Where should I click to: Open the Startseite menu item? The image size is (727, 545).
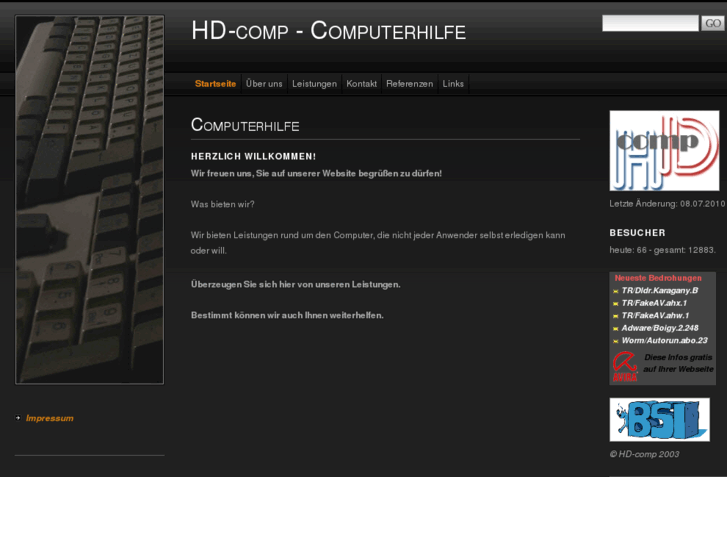point(215,84)
